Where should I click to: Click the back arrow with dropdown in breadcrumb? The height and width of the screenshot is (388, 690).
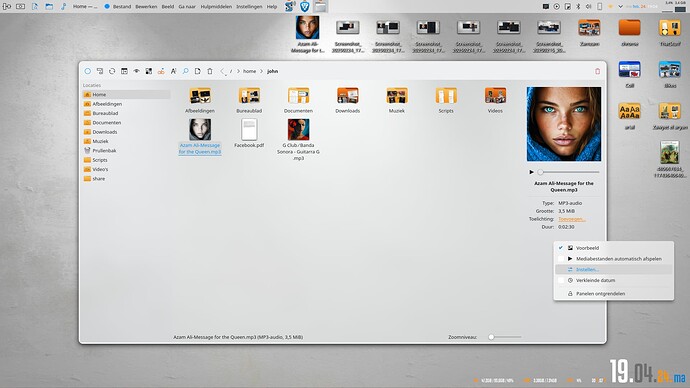tap(223, 71)
